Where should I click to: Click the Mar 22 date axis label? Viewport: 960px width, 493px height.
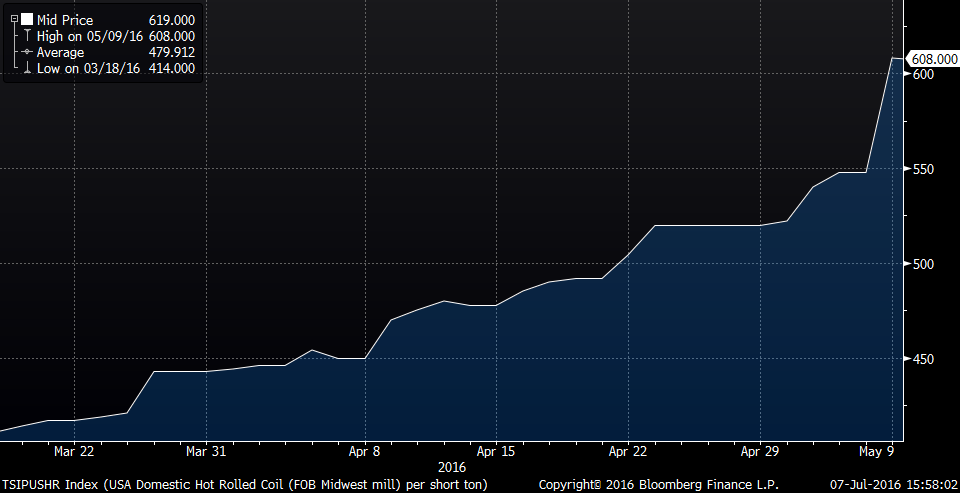click(x=74, y=451)
